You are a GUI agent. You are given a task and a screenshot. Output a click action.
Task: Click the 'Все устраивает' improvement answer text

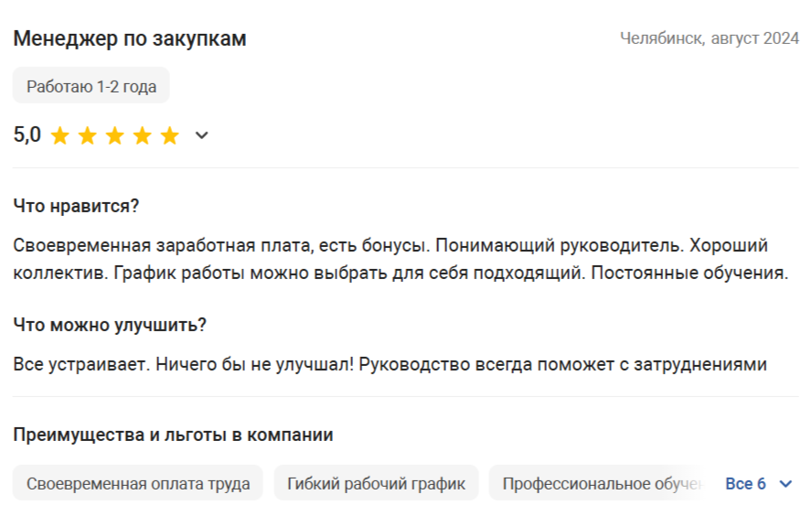tap(390, 364)
